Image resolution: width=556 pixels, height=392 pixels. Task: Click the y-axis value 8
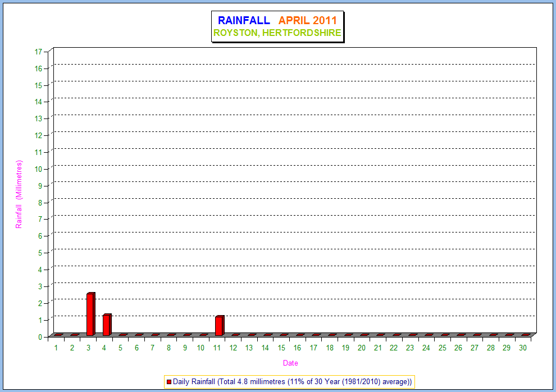(40, 203)
